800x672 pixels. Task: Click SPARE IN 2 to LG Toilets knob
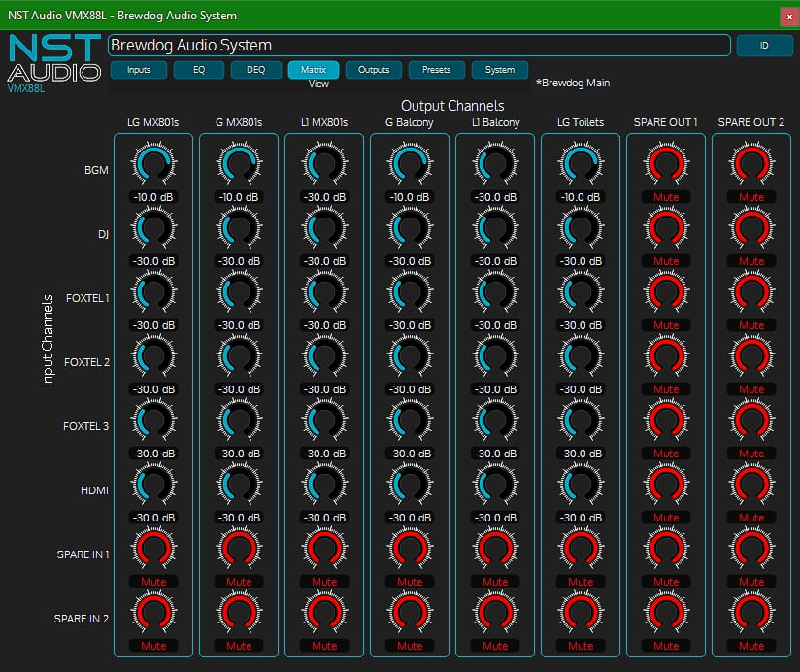click(581, 613)
